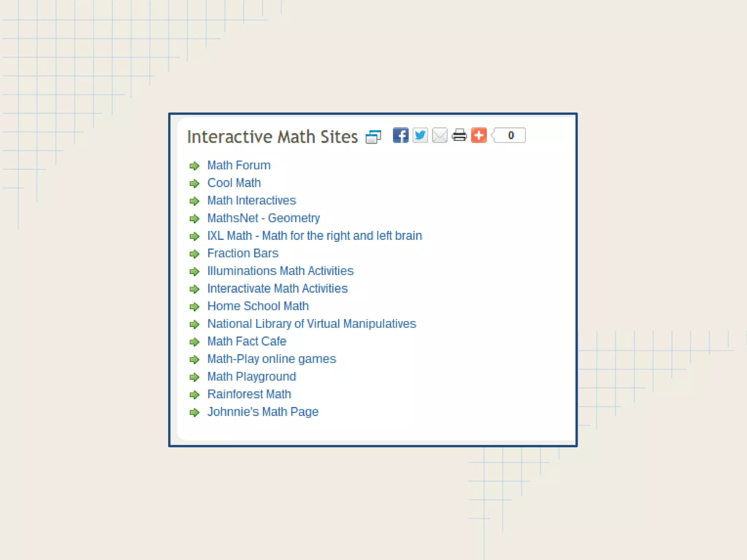Share page via Twitter icon
The height and width of the screenshot is (560, 747).
coord(420,135)
